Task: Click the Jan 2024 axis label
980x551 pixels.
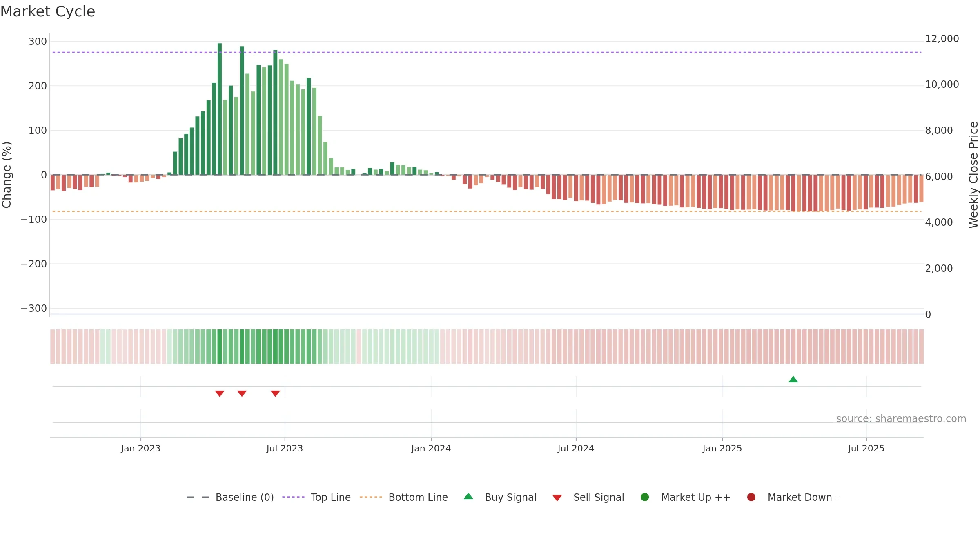Action: point(431,448)
